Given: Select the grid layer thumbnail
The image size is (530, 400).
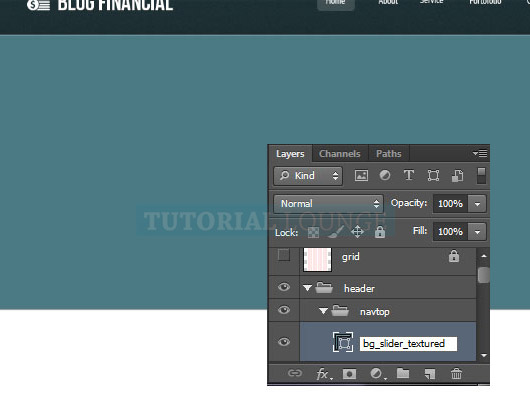Looking at the screenshot, I should 317,260.
